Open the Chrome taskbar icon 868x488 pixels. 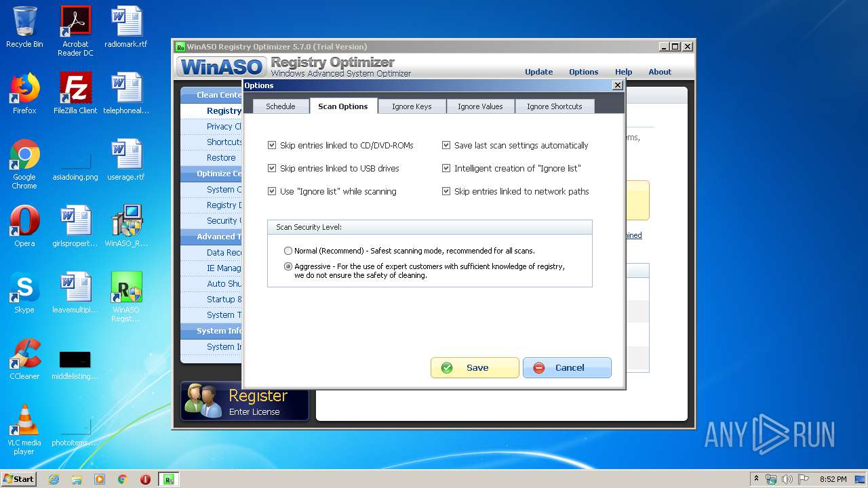coord(123,479)
